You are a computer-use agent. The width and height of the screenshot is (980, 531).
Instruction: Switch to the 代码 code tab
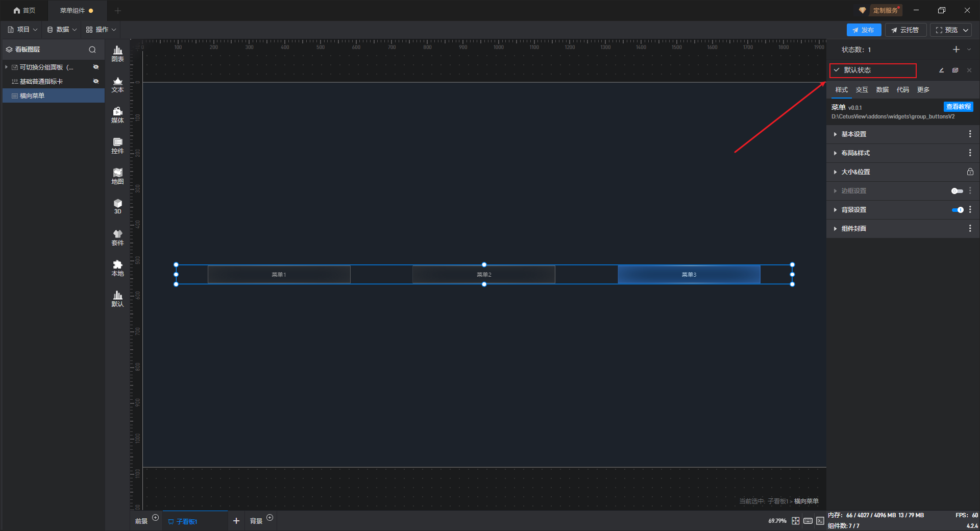[903, 90]
